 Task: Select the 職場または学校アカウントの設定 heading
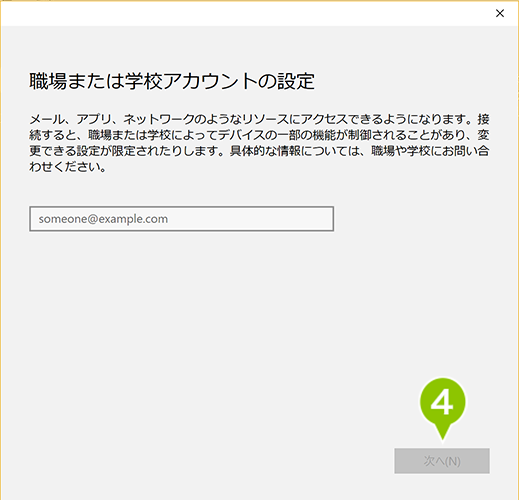(172, 81)
